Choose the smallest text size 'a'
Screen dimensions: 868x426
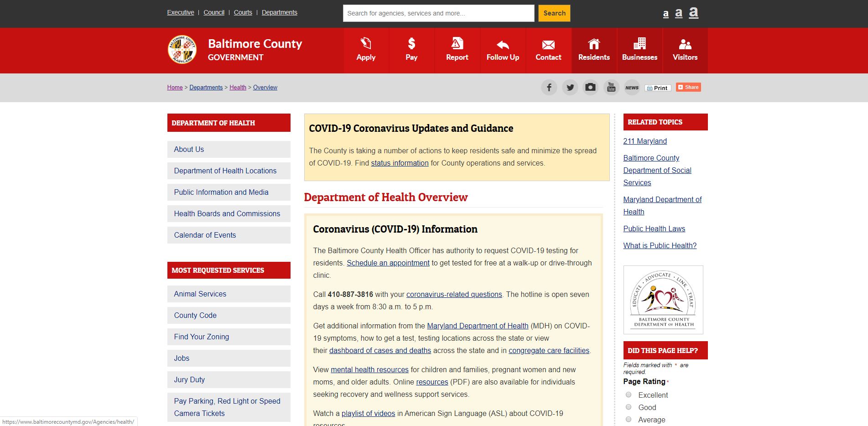coord(666,14)
